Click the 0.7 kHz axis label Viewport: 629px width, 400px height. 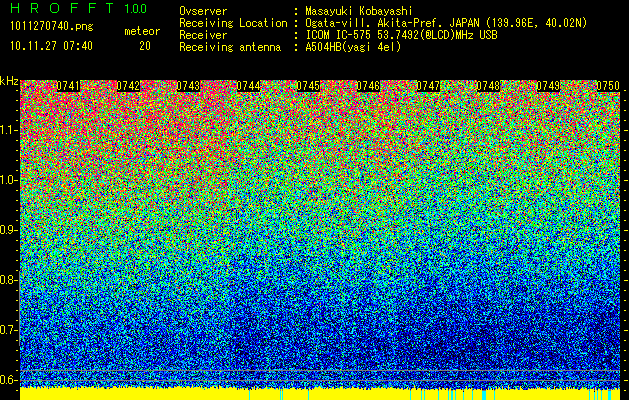coord(8,330)
